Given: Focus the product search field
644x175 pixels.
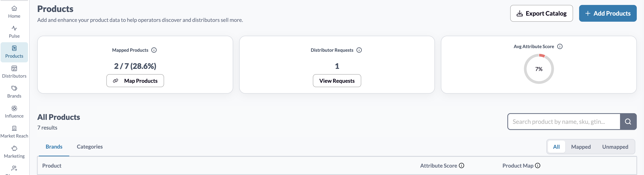Looking at the screenshot, I should pos(564,122).
